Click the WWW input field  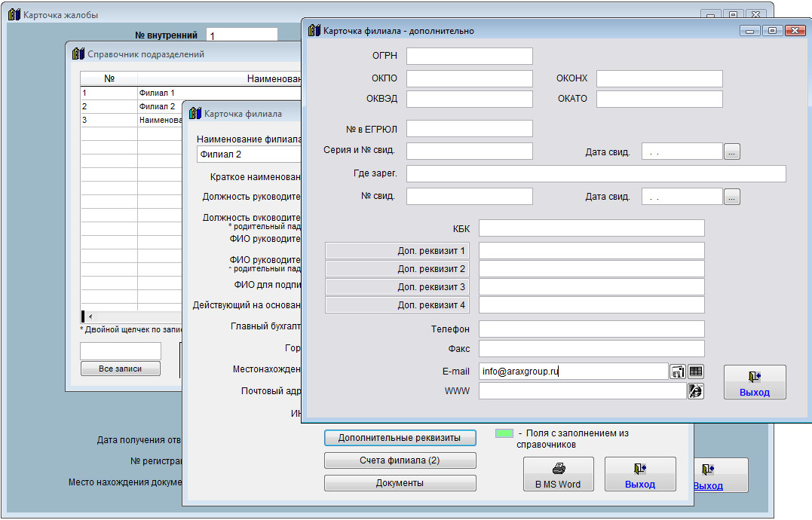[583, 390]
